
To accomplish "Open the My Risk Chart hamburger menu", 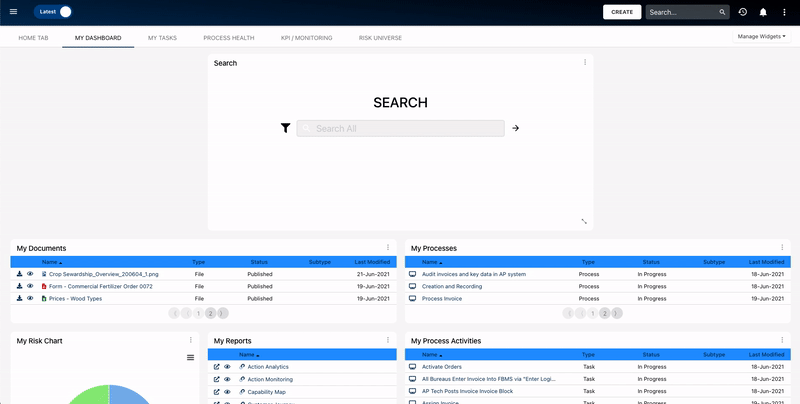I will [x=190, y=358].
